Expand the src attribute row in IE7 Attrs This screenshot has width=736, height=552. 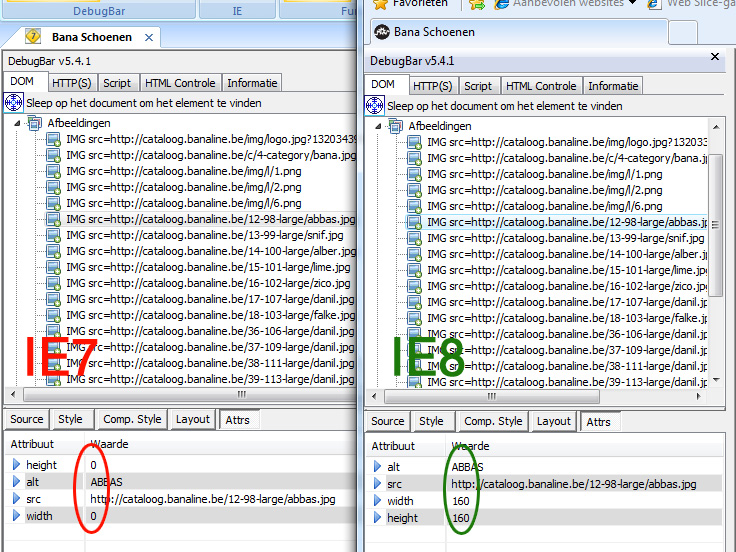[x=16, y=498]
